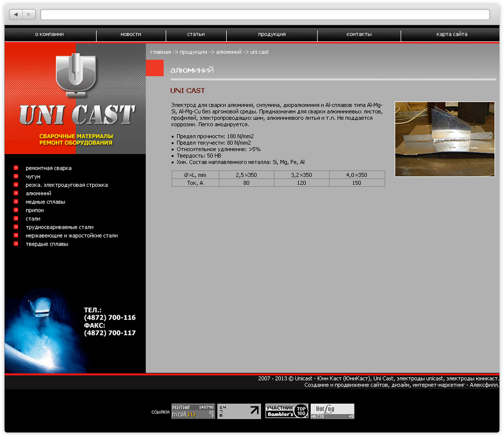The image size is (504, 437).
Task: Click the red arrow bullet beside 'твердые сплавы'
Action: point(16,244)
